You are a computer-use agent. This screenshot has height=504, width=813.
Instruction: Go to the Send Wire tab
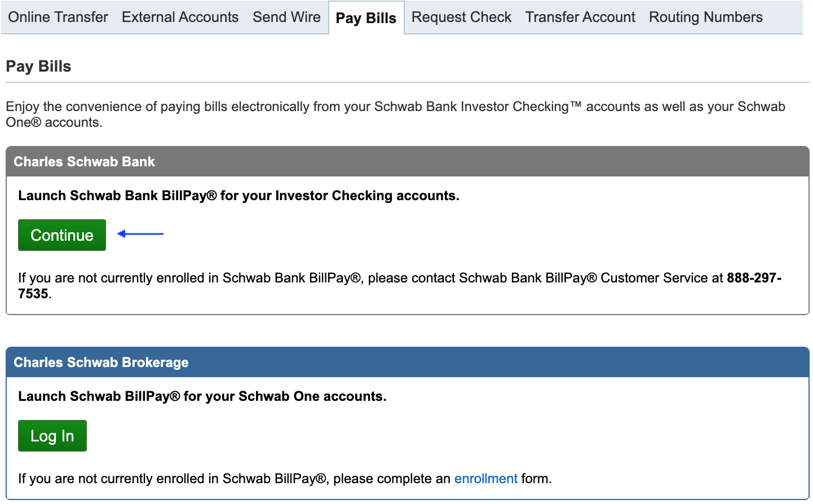[286, 17]
